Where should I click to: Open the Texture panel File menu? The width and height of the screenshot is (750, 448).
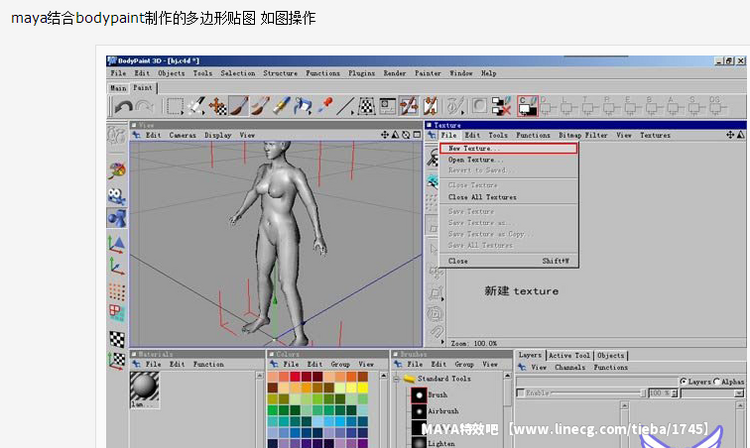click(x=449, y=135)
